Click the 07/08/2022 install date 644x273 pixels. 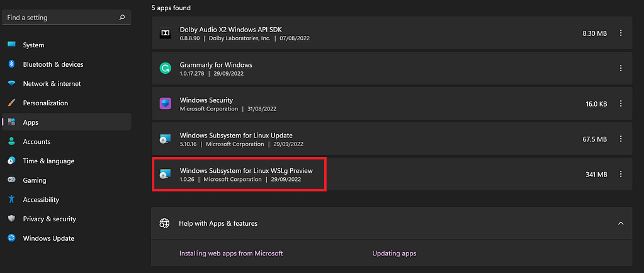(x=295, y=38)
